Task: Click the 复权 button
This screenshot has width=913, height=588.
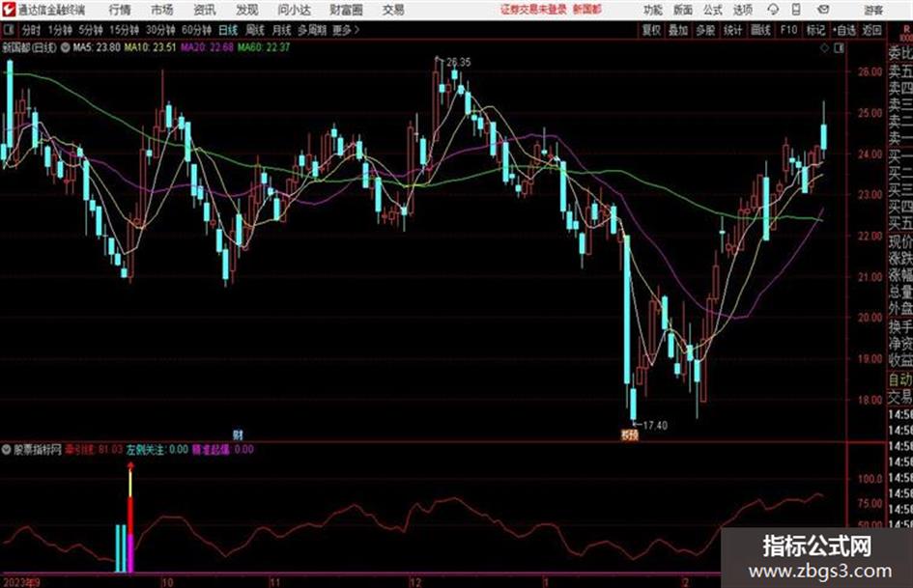Action: point(651,30)
